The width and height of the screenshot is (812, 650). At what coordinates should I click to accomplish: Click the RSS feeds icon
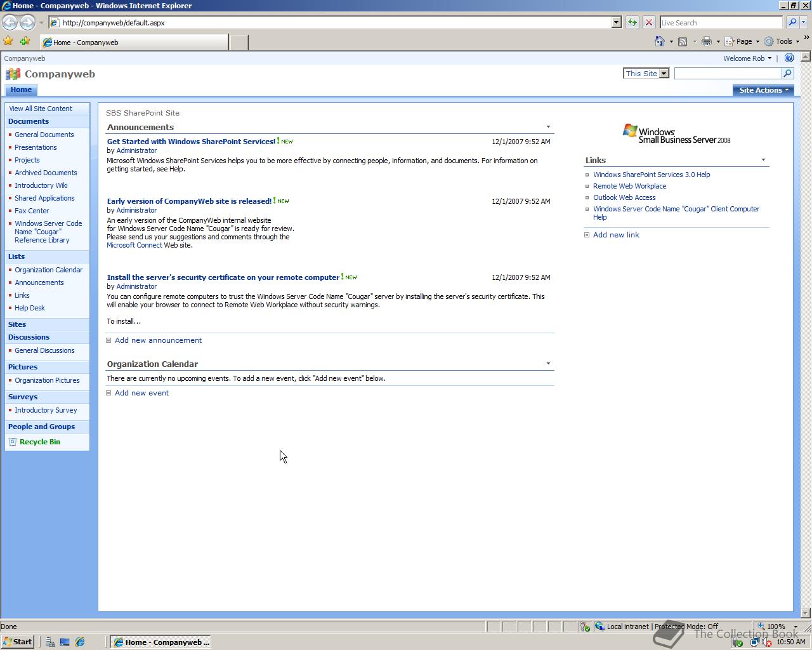pos(683,41)
